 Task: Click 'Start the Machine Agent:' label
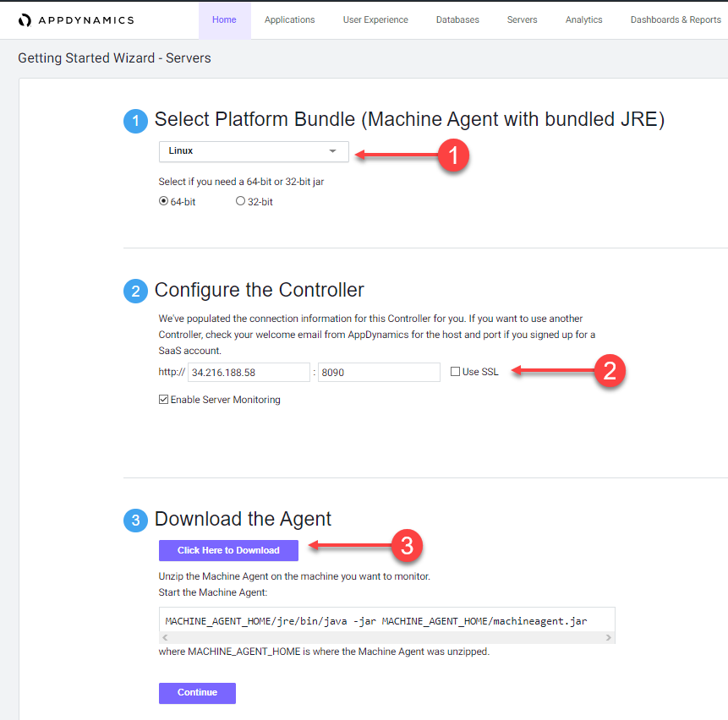click(212, 592)
